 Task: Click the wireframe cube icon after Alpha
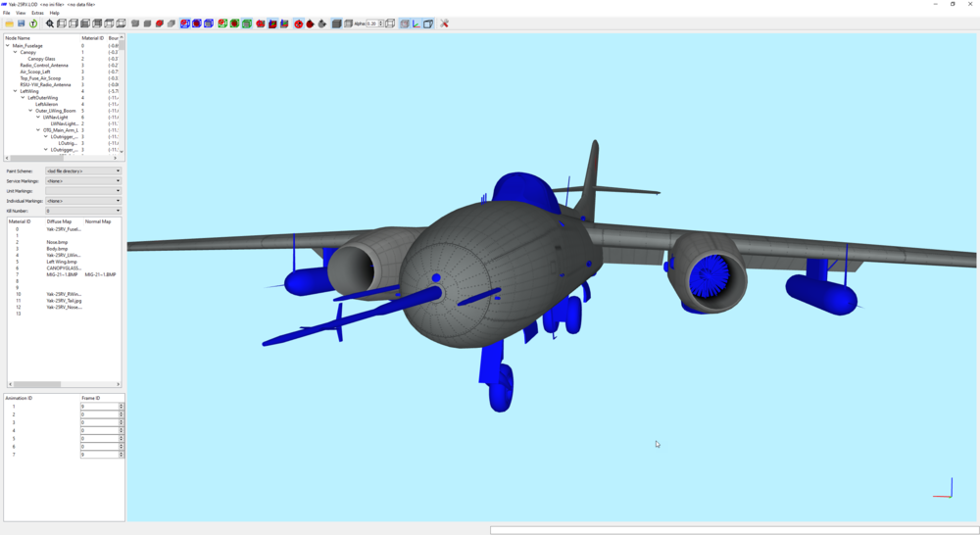(x=391, y=24)
